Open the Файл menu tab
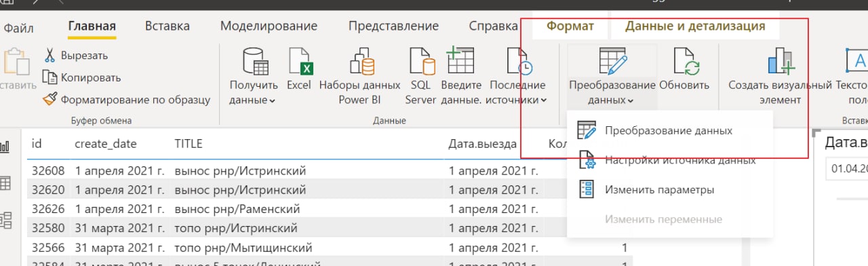The height and width of the screenshot is (266, 868). 18,28
